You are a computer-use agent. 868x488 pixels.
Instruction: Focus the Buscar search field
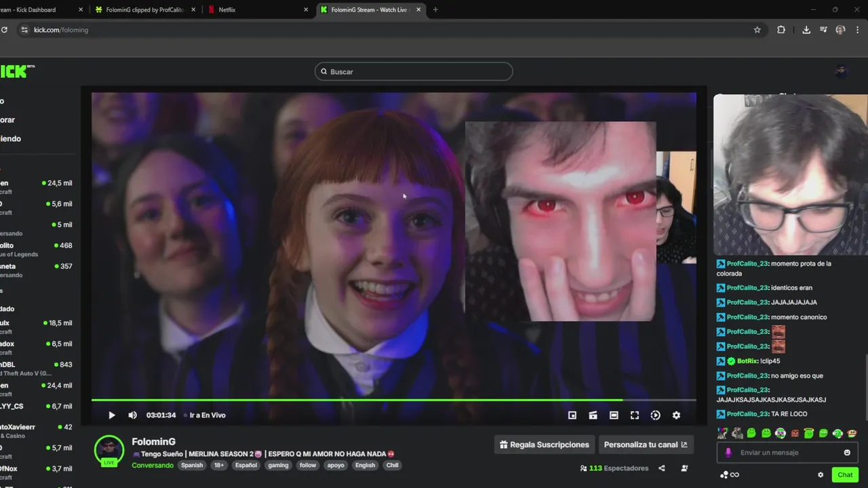click(x=414, y=71)
